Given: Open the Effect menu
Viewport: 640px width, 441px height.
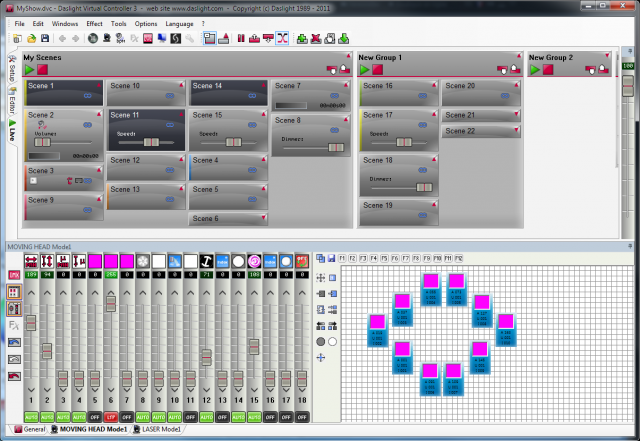Looking at the screenshot, I should click(94, 22).
